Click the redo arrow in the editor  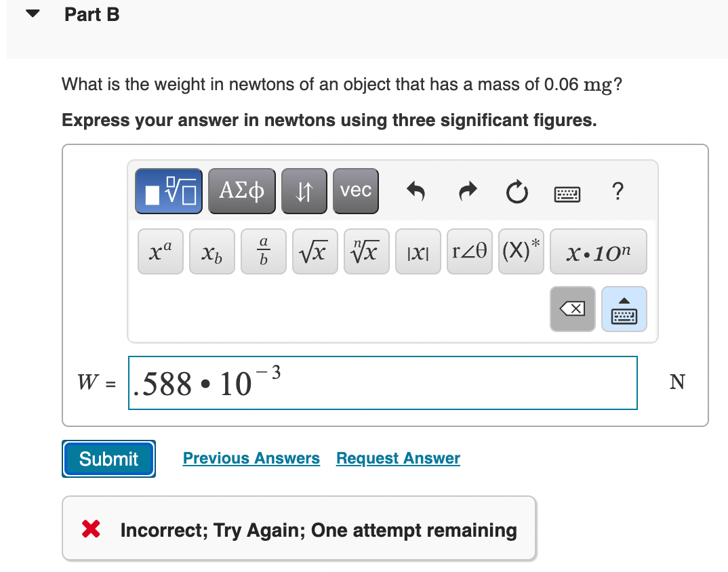[466, 192]
